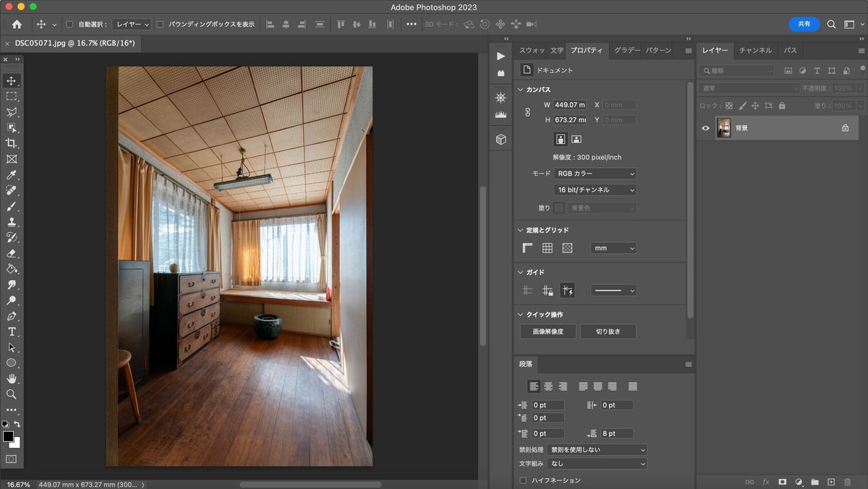
Task: Select the Rectangular Marquee tool
Action: point(12,96)
